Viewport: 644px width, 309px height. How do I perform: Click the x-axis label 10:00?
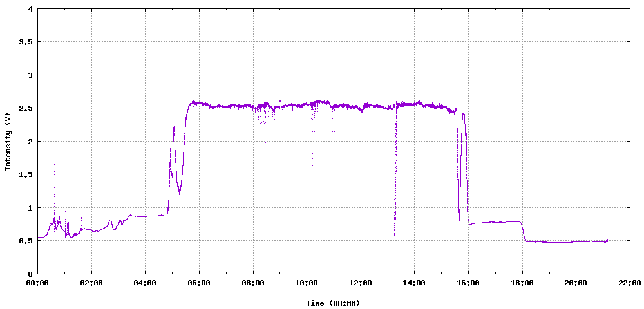(x=307, y=283)
